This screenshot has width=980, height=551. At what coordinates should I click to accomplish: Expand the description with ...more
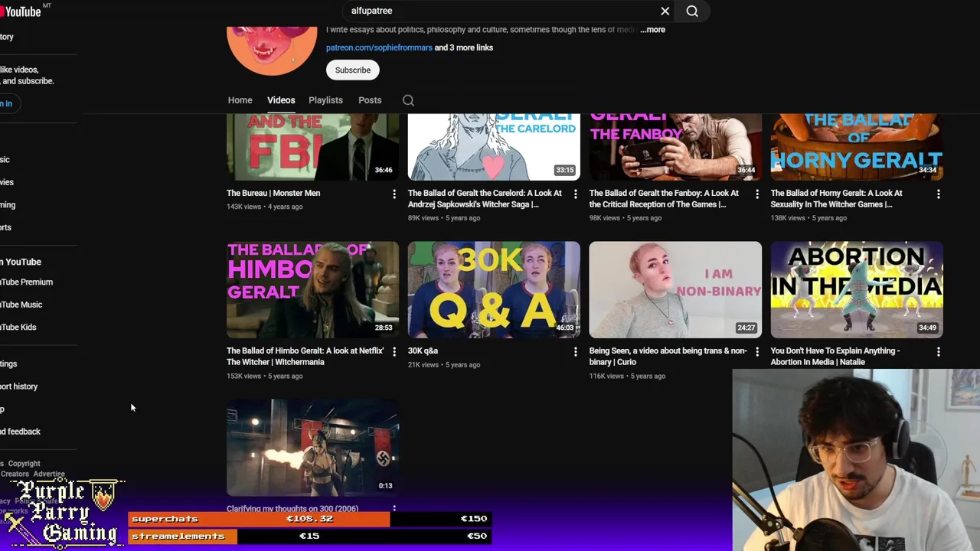click(x=652, y=29)
